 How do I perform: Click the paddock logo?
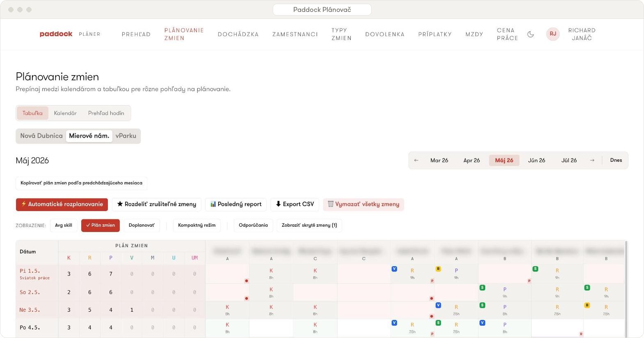coord(56,34)
